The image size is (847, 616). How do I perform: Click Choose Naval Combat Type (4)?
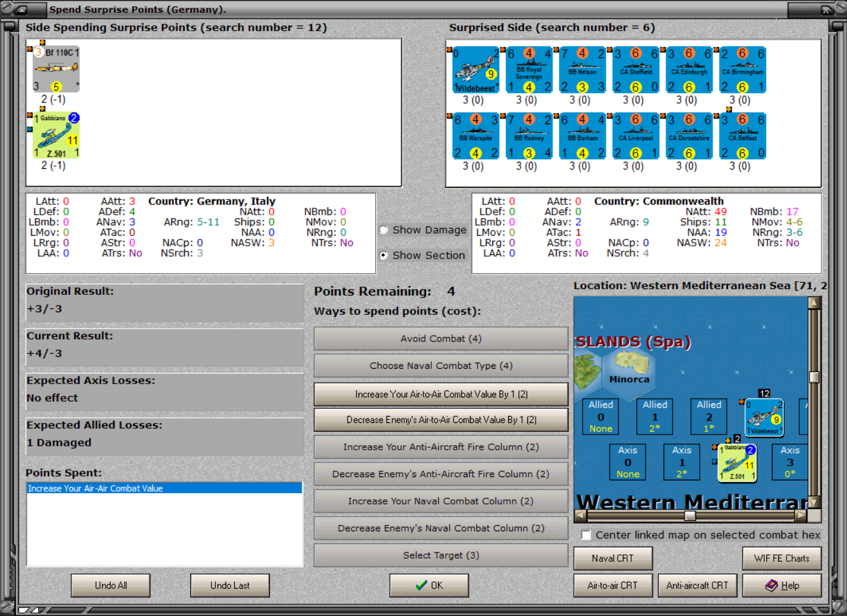[x=441, y=366]
